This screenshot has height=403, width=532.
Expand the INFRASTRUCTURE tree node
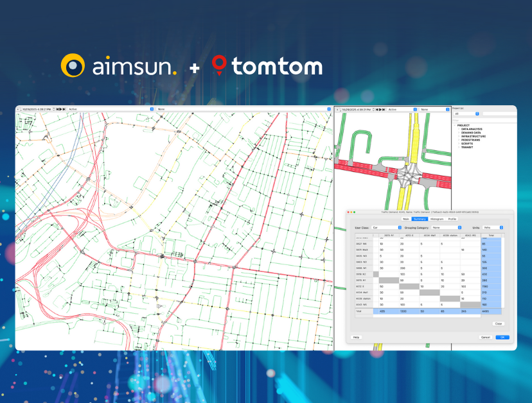point(459,136)
